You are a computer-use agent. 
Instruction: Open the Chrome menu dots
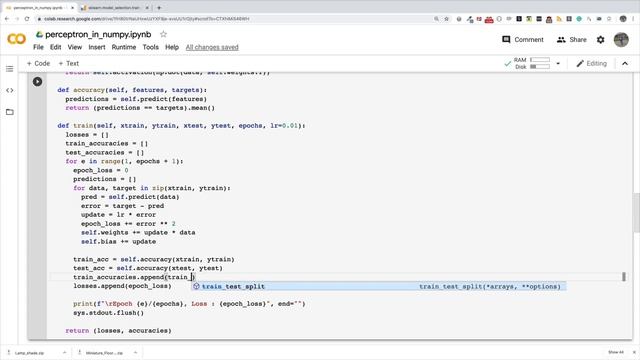point(634,19)
